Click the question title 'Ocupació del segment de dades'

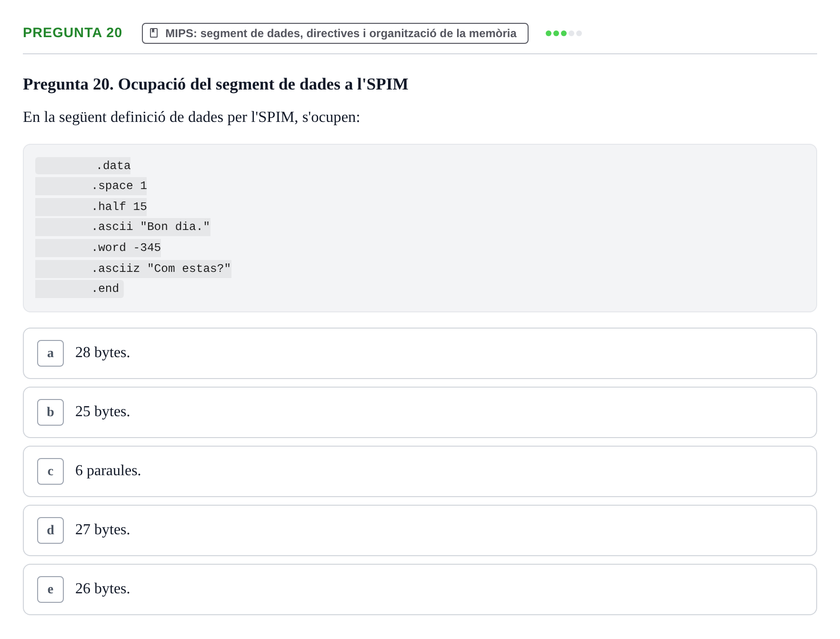(x=216, y=84)
